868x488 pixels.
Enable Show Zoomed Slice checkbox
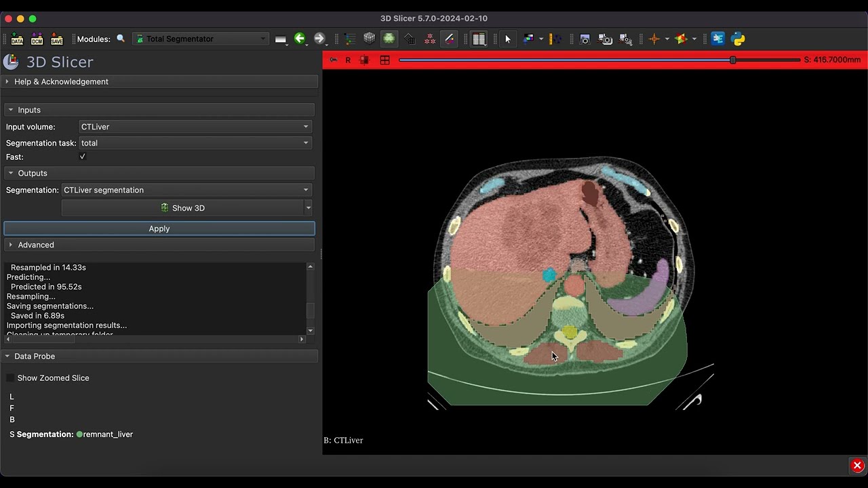coord(10,378)
